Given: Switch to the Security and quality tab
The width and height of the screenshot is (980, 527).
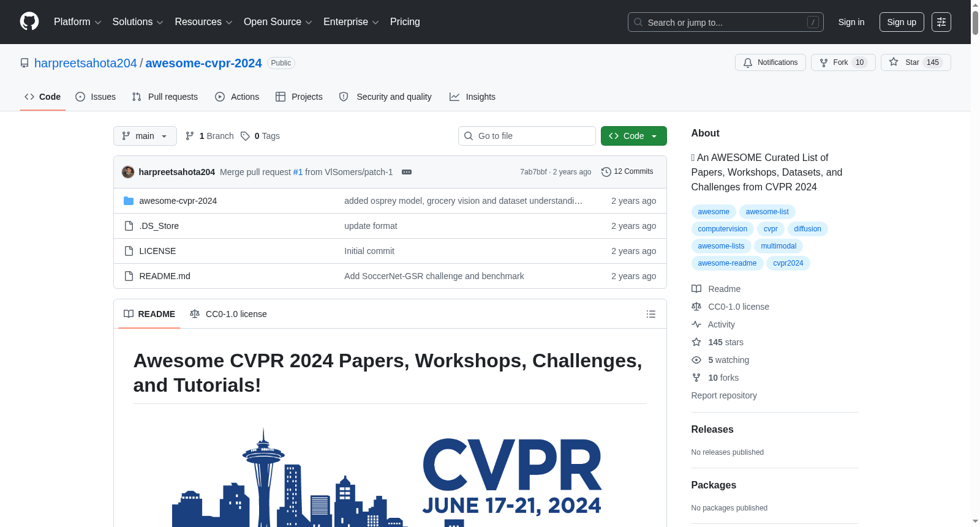Looking at the screenshot, I should point(385,97).
